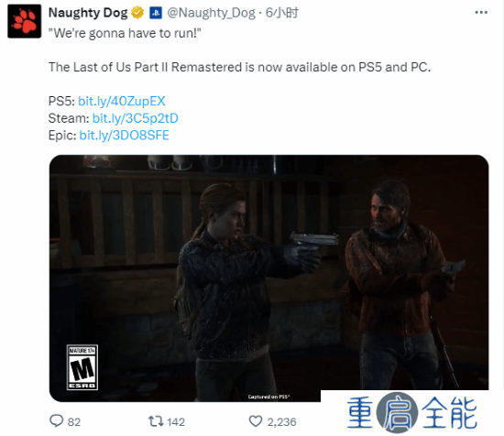
Task: Click the tweet text about Part II Remastered
Action: click(239, 67)
